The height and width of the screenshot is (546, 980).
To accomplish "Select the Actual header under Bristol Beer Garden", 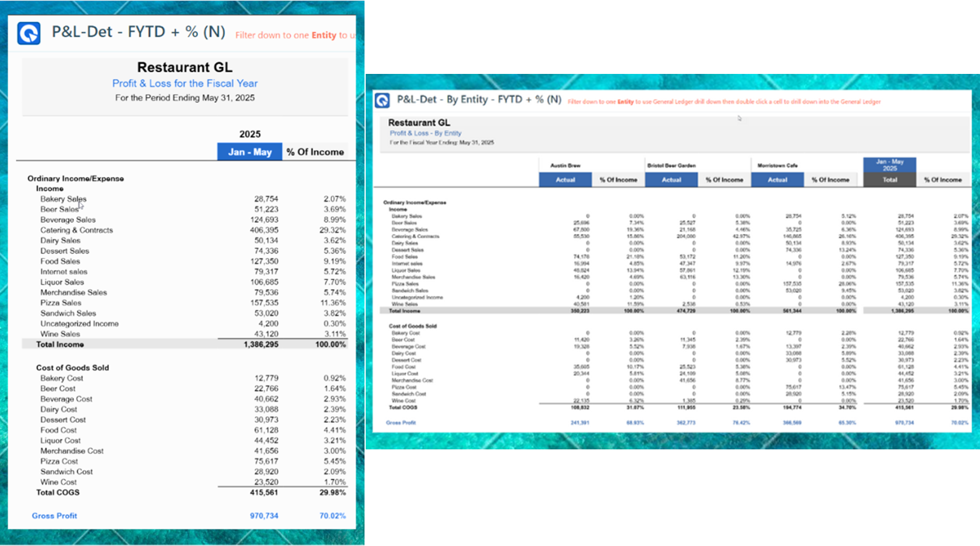I will pos(671,180).
